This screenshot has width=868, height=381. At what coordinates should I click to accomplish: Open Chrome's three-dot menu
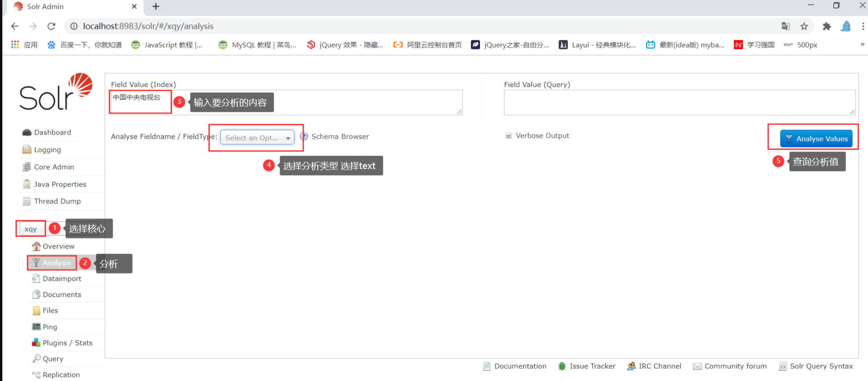coord(863,26)
